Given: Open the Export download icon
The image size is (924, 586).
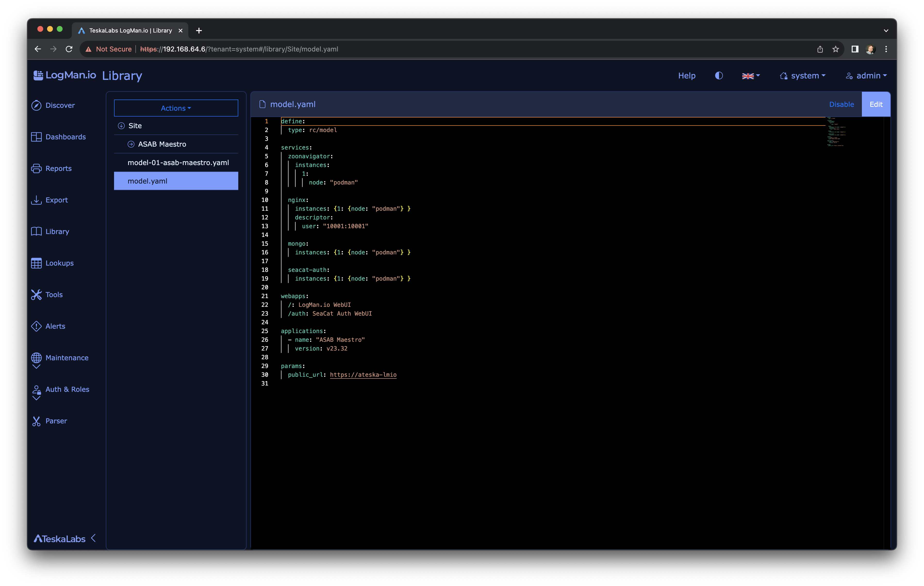Looking at the screenshot, I should click(x=36, y=200).
